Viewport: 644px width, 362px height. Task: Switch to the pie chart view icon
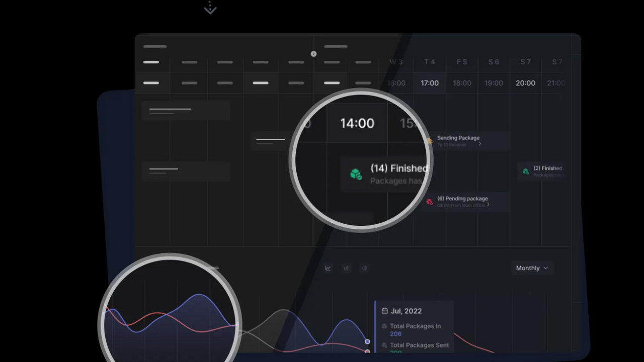coord(364,268)
